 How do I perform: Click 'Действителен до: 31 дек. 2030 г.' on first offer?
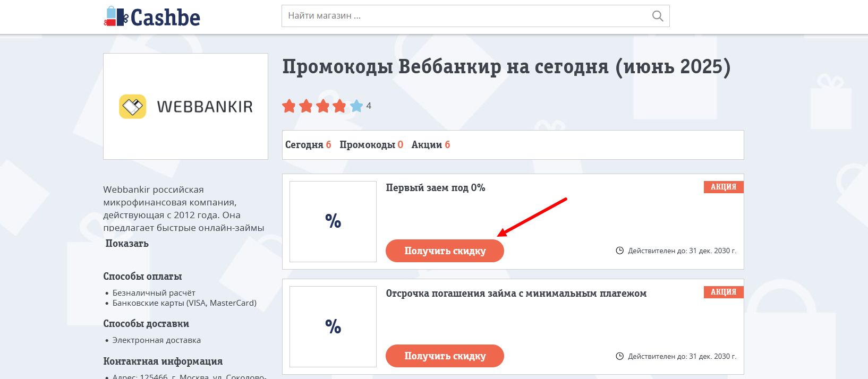pos(682,251)
